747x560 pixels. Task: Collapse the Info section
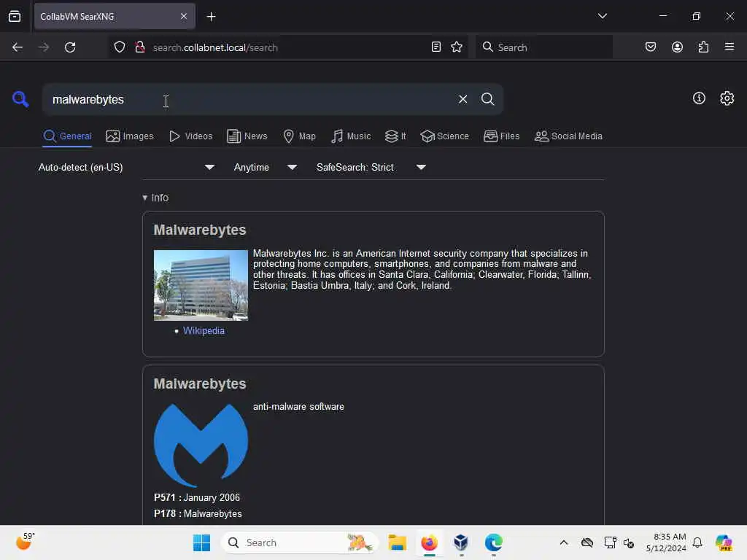(x=155, y=198)
